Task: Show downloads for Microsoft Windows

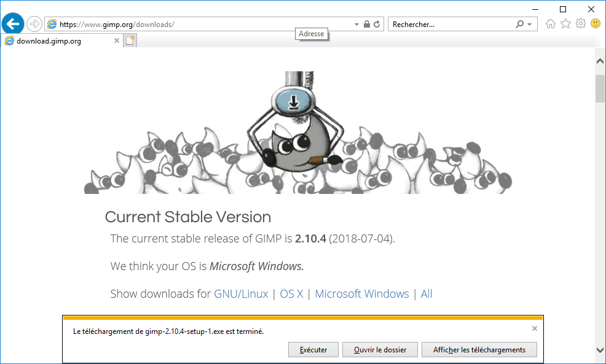Action: click(362, 294)
